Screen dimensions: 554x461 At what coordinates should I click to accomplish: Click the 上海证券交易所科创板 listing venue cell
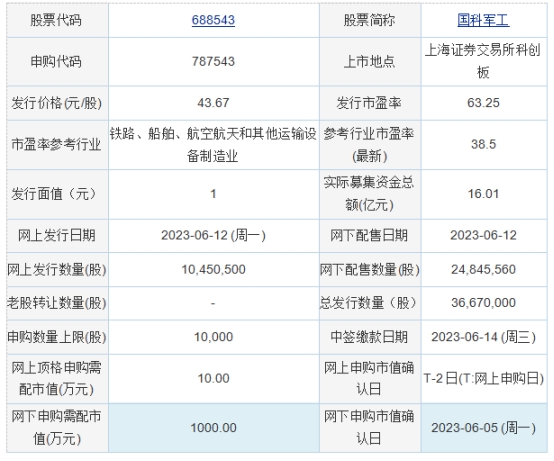(484, 61)
